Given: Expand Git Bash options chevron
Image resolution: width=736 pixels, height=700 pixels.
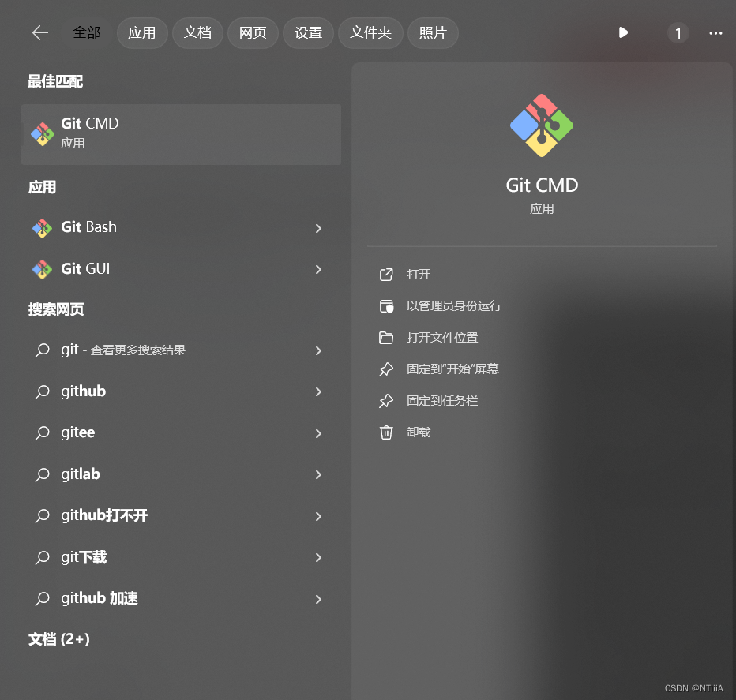Looking at the screenshot, I should click(x=319, y=228).
